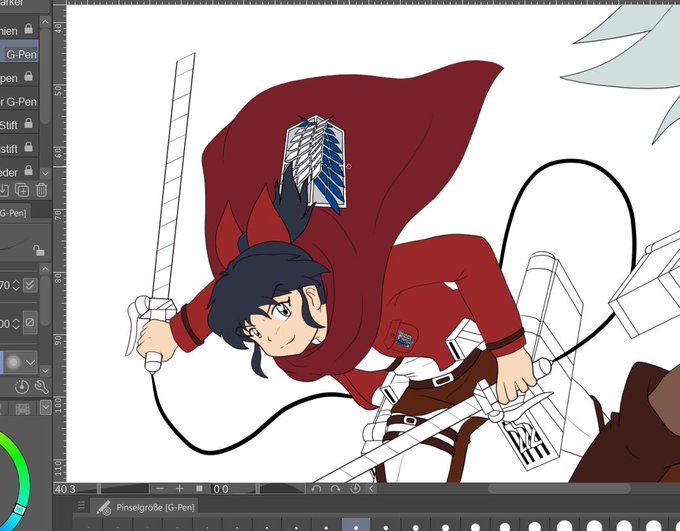The width and height of the screenshot is (680, 531).
Task: Open sub tool detail wrench icon
Action: 41,387
